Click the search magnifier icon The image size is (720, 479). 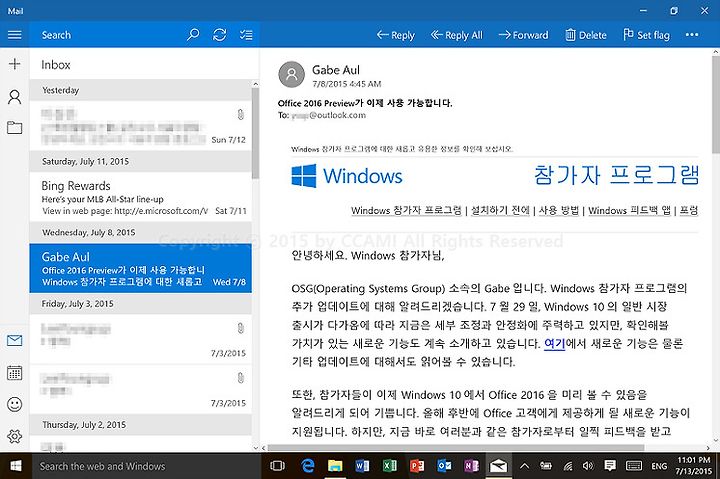[193, 35]
